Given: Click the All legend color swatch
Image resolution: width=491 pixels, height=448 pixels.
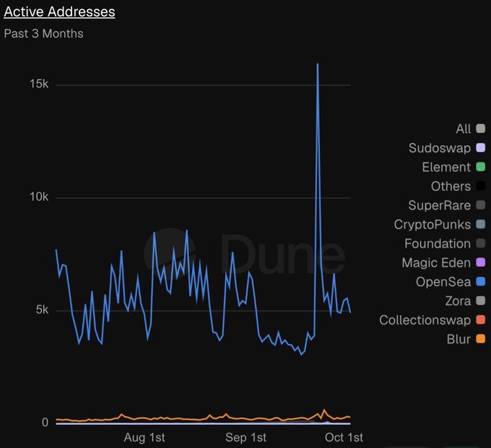Looking at the screenshot, I should [x=480, y=128].
